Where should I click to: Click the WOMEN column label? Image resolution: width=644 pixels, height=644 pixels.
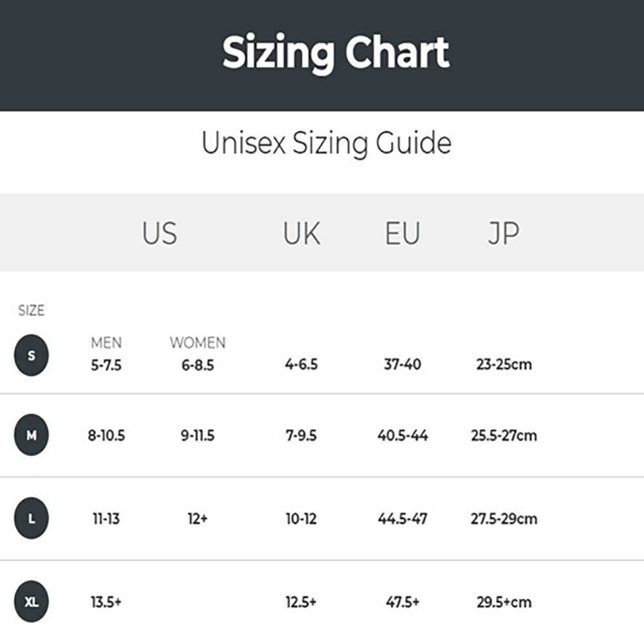198,343
